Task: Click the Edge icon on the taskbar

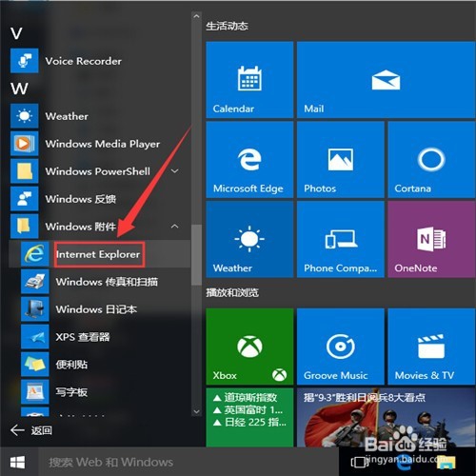Action: [x=405, y=463]
